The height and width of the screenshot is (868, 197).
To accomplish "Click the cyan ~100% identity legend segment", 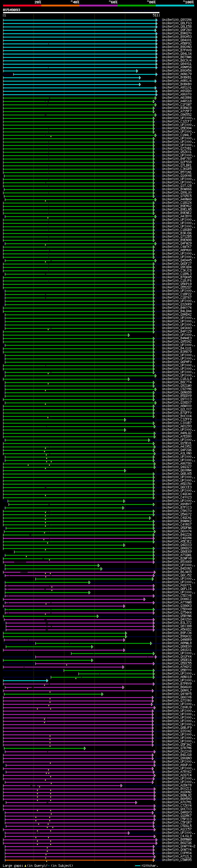I will (175, 6).
